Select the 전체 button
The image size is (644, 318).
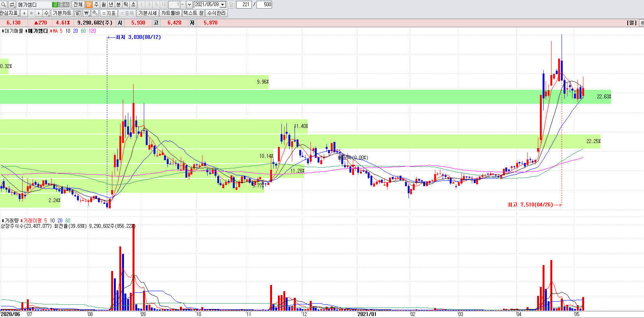[x=78, y=5]
